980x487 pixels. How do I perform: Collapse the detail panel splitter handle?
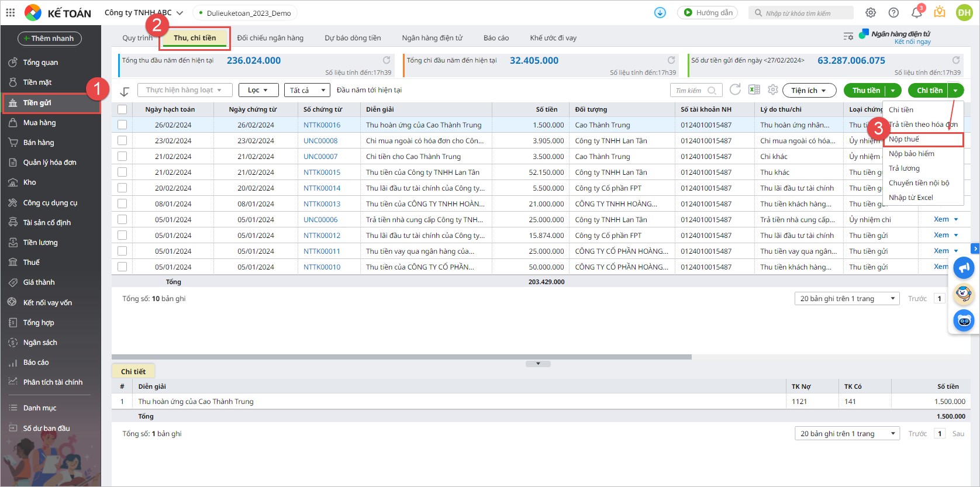[538, 364]
